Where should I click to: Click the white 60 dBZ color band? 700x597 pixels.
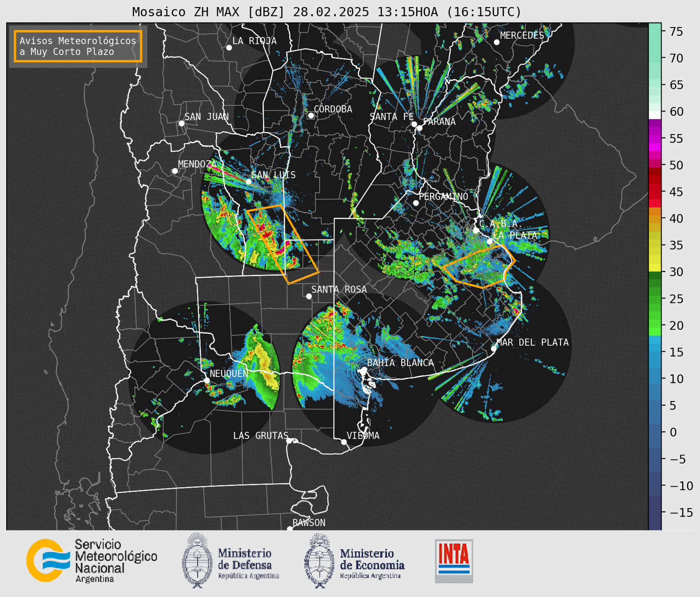[655, 115]
